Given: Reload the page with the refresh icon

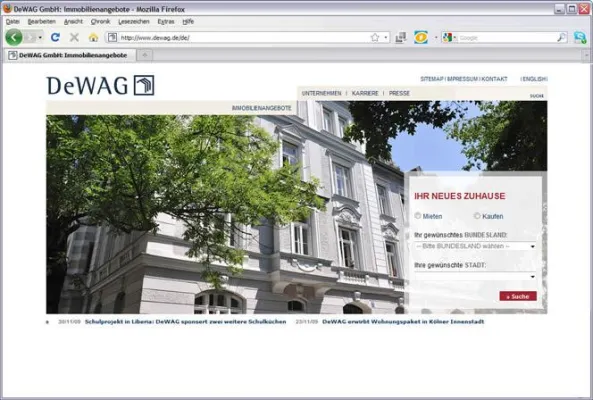Looking at the screenshot, I should pos(55,37).
